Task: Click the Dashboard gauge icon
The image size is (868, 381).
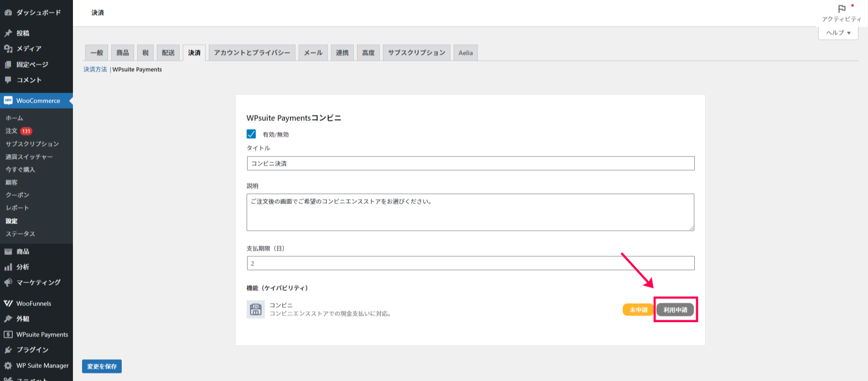Action: pos(8,13)
